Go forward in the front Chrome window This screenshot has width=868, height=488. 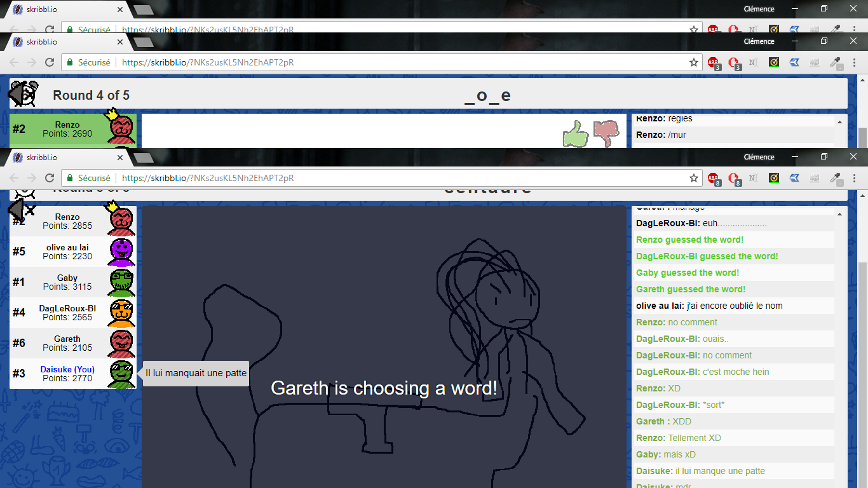point(32,179)
